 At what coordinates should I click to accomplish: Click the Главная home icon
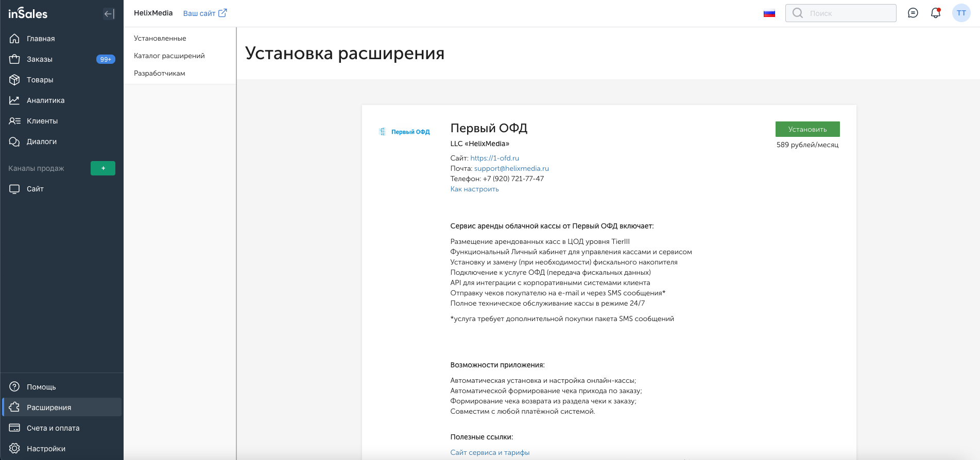pyautogui.click(x=14, y=39)
